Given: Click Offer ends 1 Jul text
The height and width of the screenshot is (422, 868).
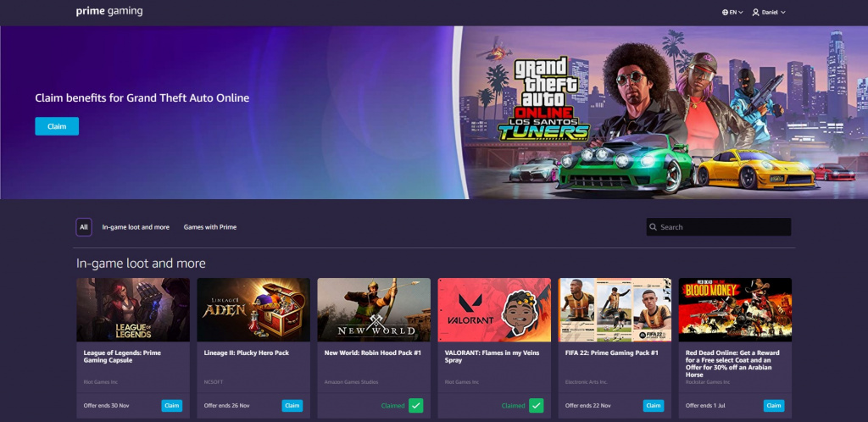Looking at the screenshot, I should pos(706,405).
